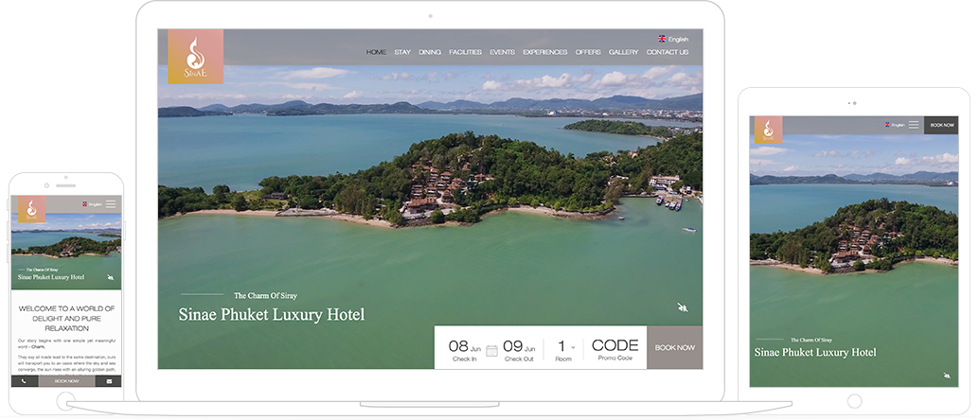Tap the phone call icon on the phone

(25, 380)
